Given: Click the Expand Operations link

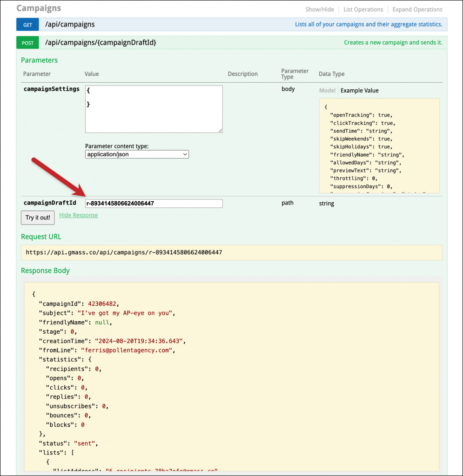Looking at the screenshot, I should pos(417,9).
